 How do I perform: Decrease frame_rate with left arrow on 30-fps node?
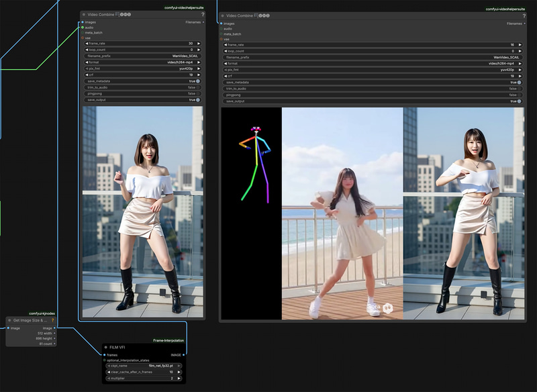click(87, 44)
